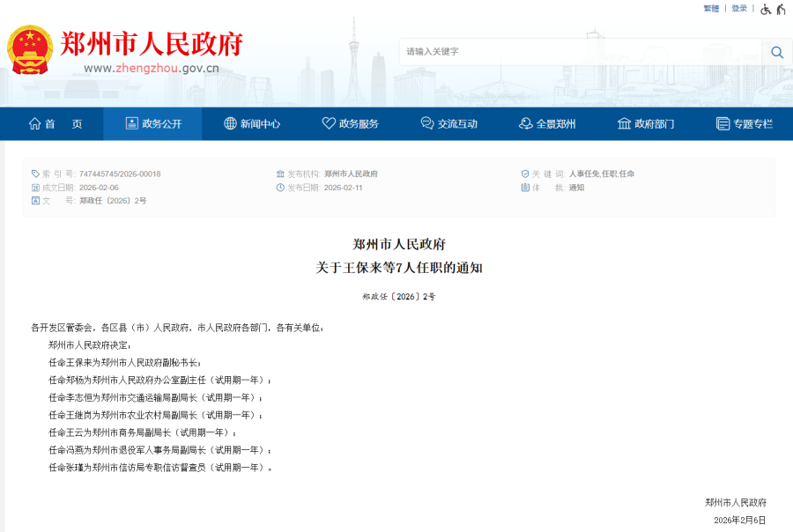Click the shield icon beside 关键词

pos(525,174)
